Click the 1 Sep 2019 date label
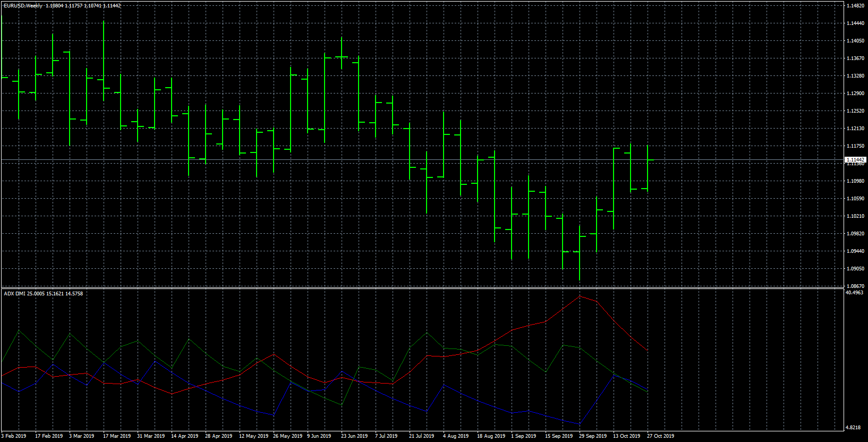This screenshot has width=868, height=442. coord(524,436)
